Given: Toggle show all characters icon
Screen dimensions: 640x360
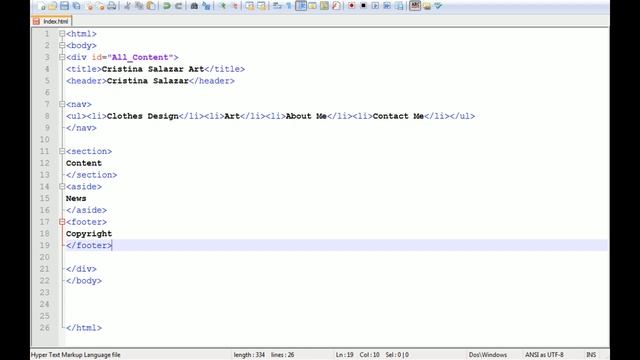Looking at the screenshot, I should tap(289, 6).
